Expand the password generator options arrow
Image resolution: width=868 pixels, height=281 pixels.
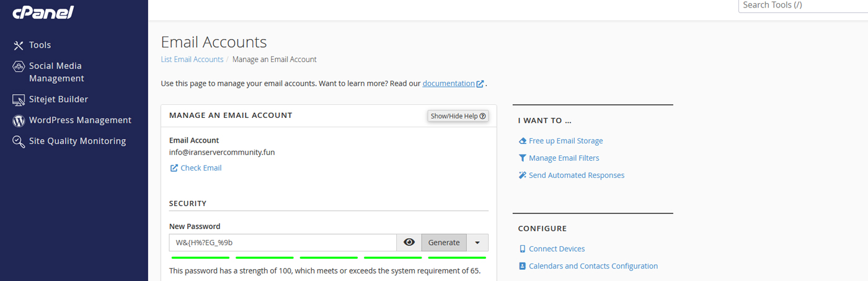click(x=477, y=243)
